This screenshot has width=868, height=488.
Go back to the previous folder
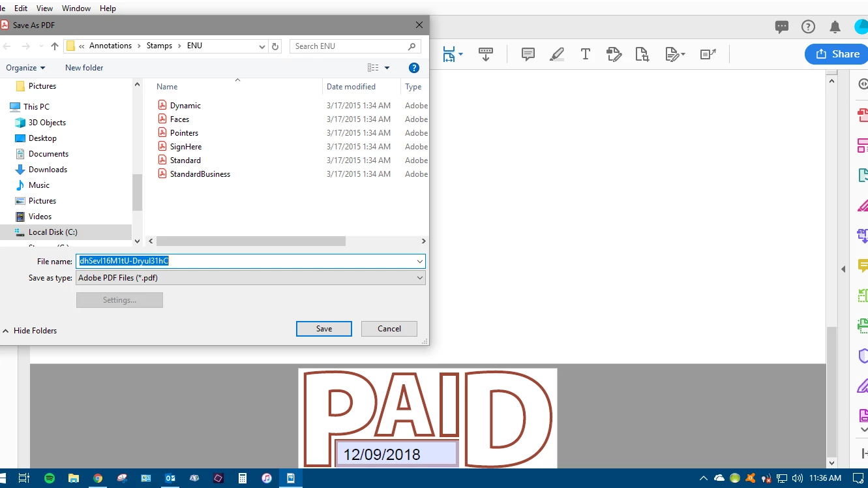(7, 46)
